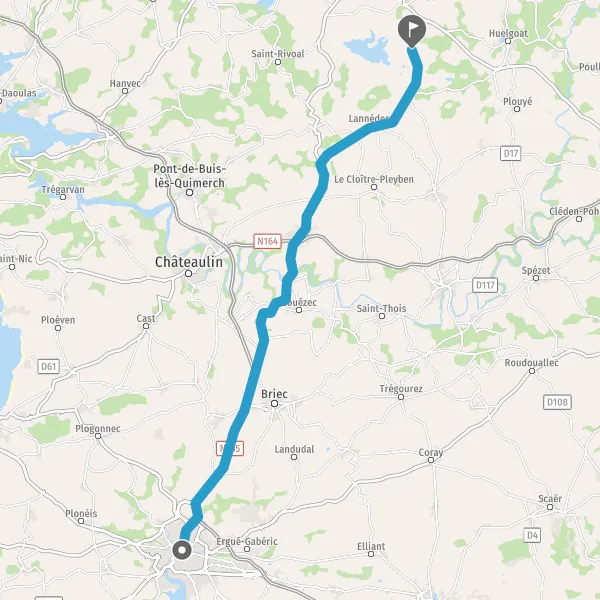This screenshot has width=600, height=600.
Task: Click the route start circle marker
Action: (182, 550)
